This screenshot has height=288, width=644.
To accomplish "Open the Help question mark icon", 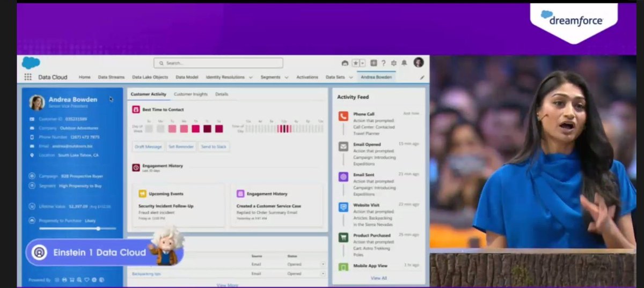I will (383, 63).
